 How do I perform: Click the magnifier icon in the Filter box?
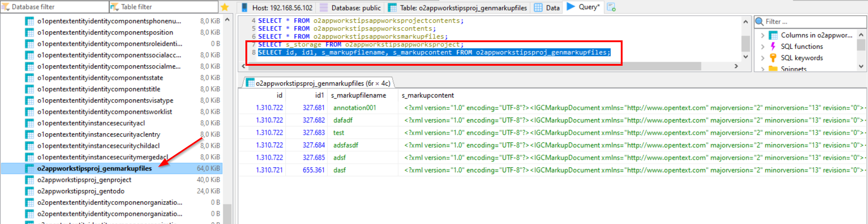coord(759,21)
